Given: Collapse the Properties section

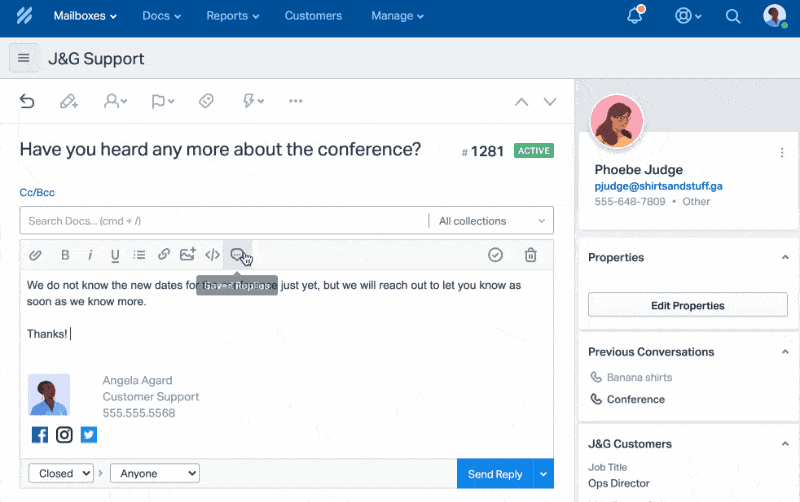Looking at the screenshot, I should 784,258.
